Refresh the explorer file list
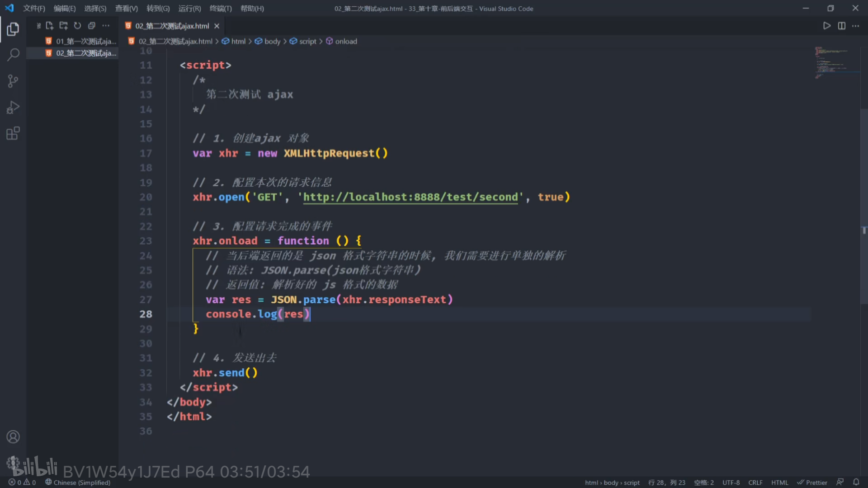The height and width of the screenshot is (488, 868). 78,26
